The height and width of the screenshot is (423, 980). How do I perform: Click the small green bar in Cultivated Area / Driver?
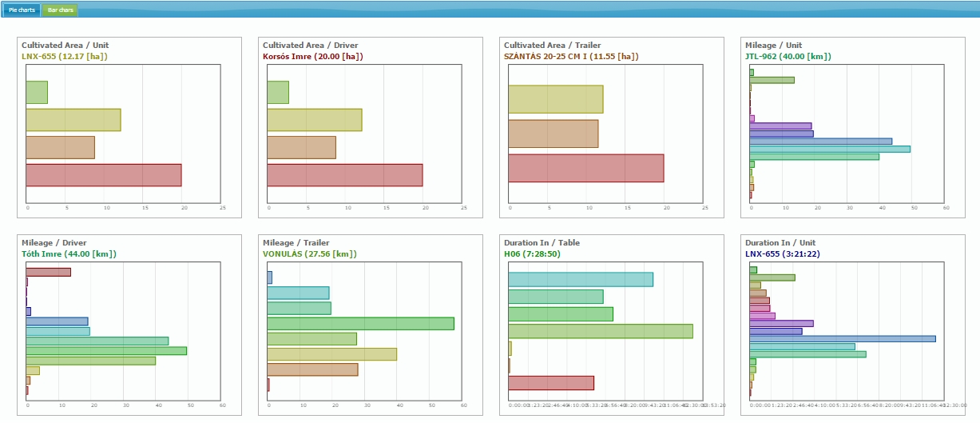click(277, 92)
